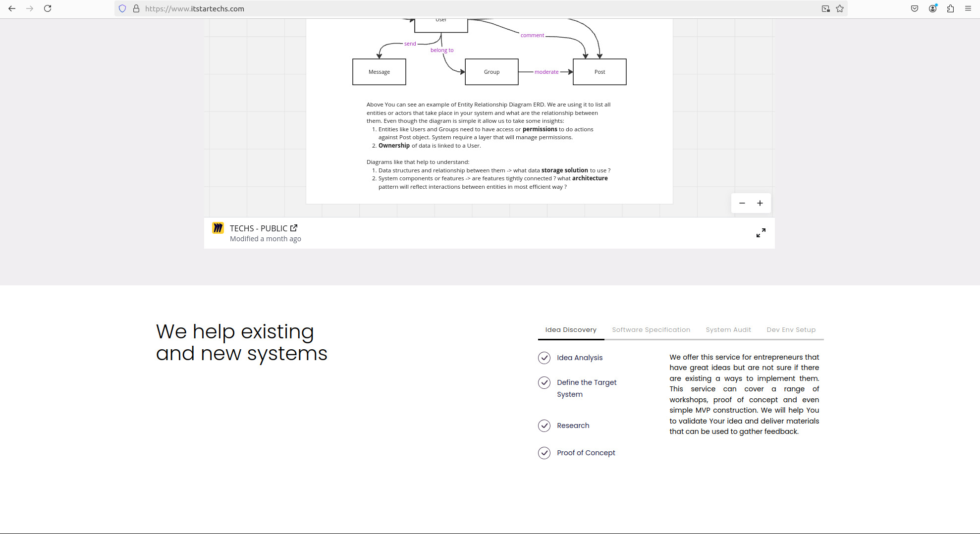The image size is (980, 534).
Task: Click the checkmark next to Proof of Concept
Action: click(544, 453)
